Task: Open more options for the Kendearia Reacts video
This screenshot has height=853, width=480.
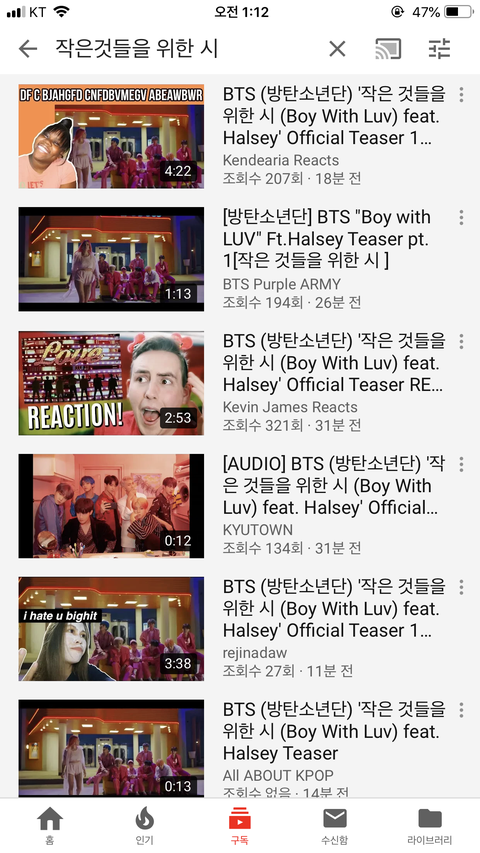Action: 461,95
